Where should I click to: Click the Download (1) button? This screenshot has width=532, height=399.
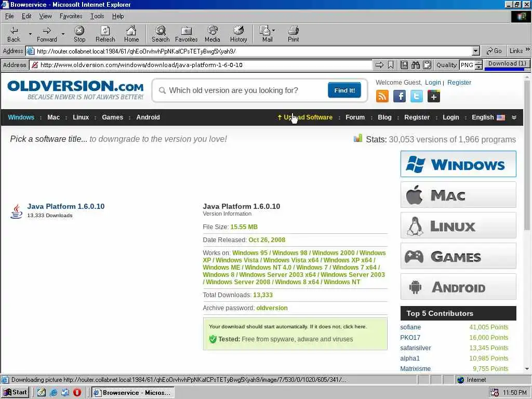pos(507,64)
